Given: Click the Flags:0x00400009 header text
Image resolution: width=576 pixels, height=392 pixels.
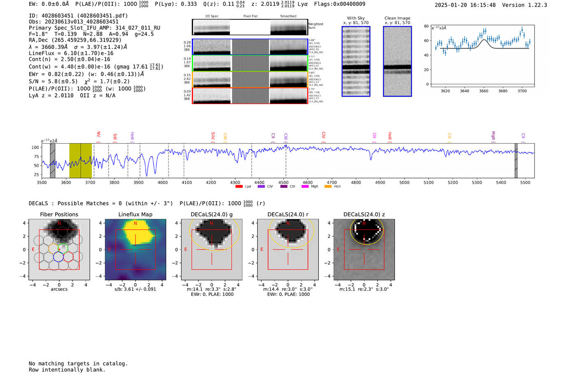Looking at the screenshot, I should pos(339,4).
